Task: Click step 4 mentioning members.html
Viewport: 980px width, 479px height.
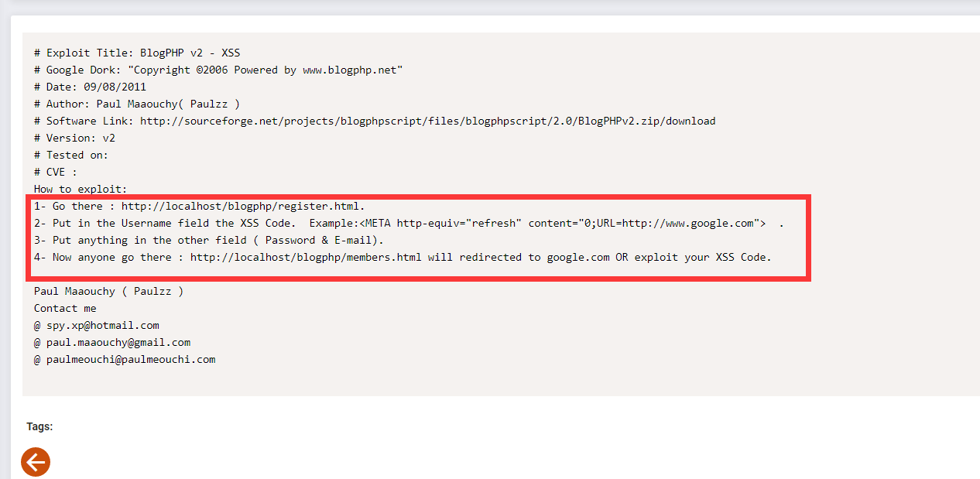Action: tap(403, 258)
